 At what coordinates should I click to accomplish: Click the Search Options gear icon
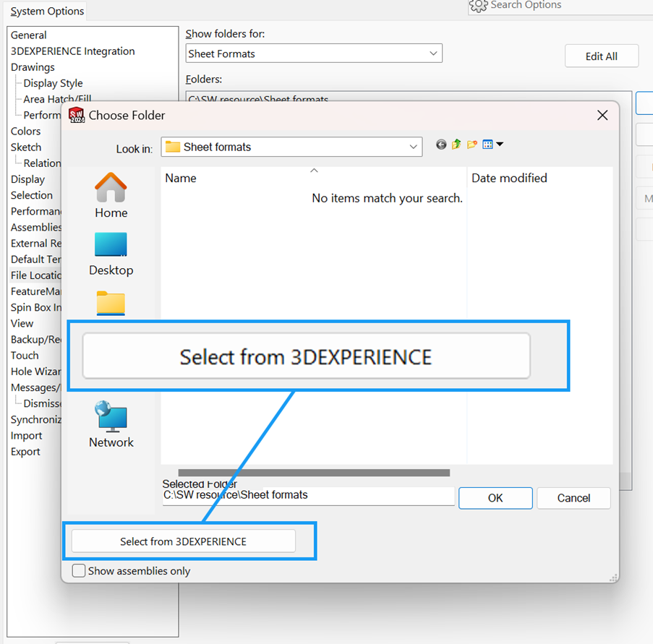(x=478, y=5)
